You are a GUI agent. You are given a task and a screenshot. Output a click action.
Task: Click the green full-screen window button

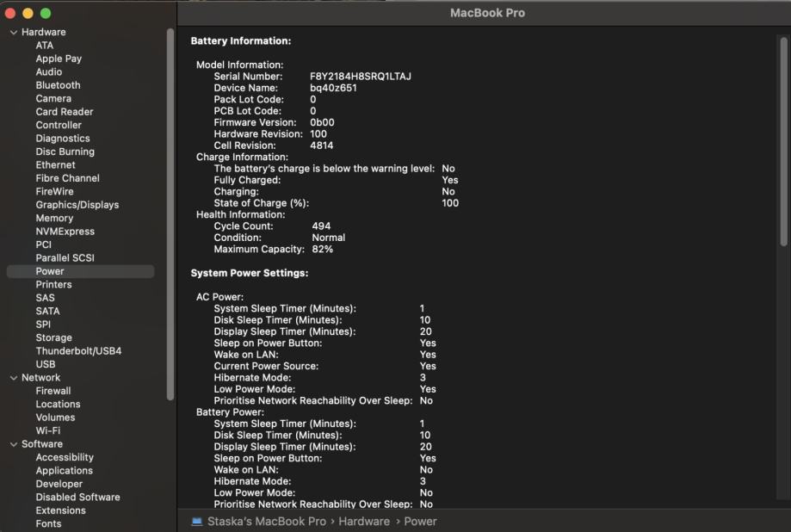pos(46,14)
